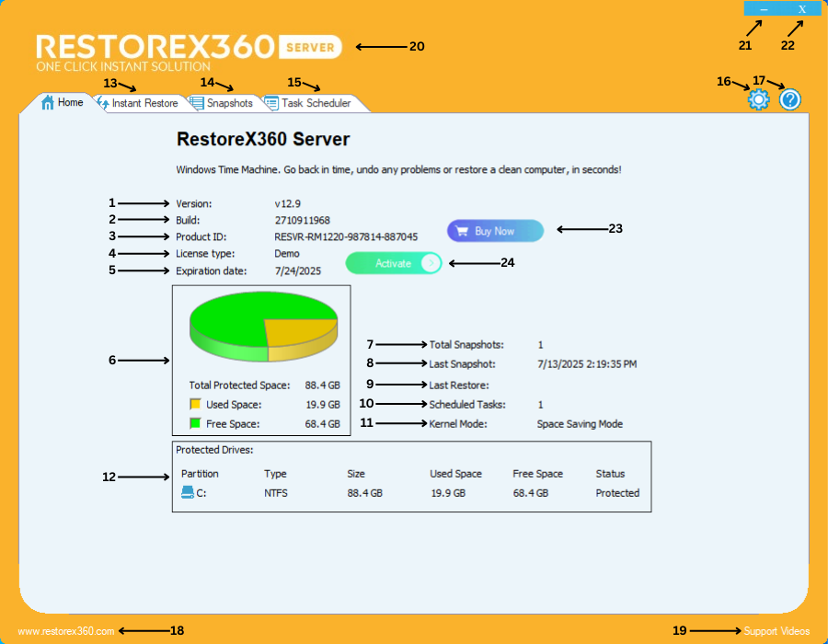Click the last snapshot time 7/13/2025 2:19:35 PM
Viewport: 828px width, 644px height.
pyautogui.click(x=587, y=364)
